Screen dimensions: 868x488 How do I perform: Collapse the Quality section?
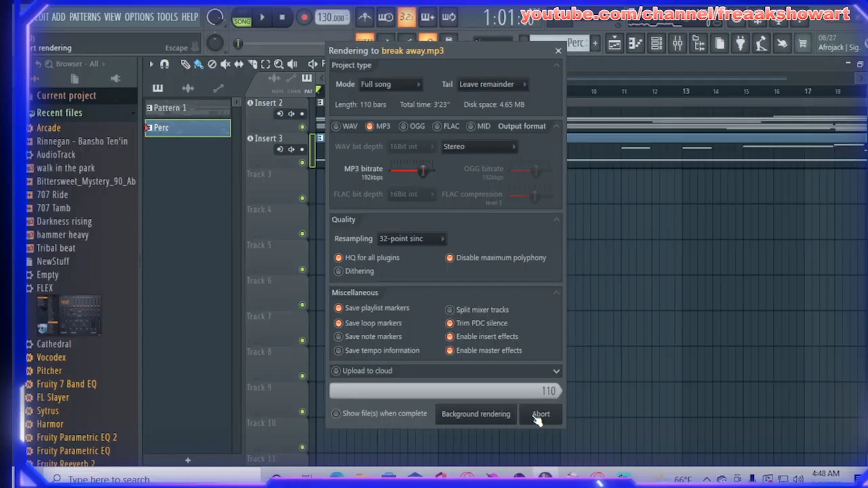[557, 220]
